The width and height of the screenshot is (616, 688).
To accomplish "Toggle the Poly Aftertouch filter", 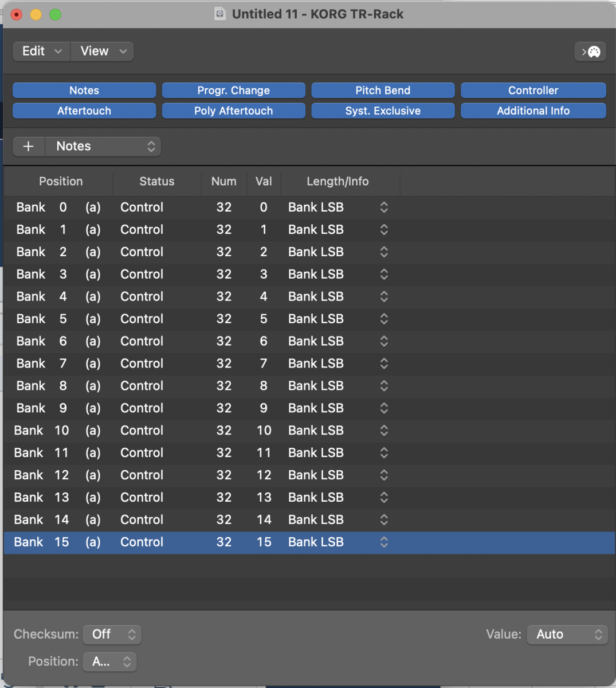I will (234, 111).
